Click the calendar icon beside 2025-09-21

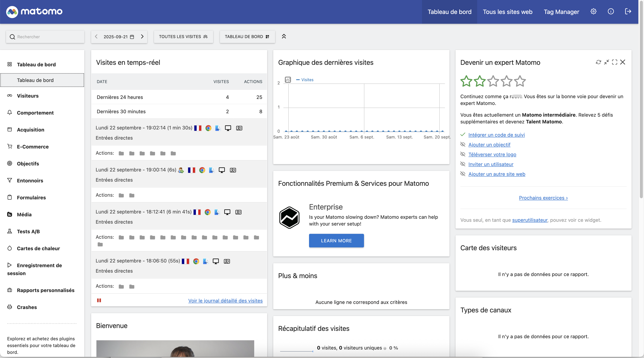click(132, 37)
